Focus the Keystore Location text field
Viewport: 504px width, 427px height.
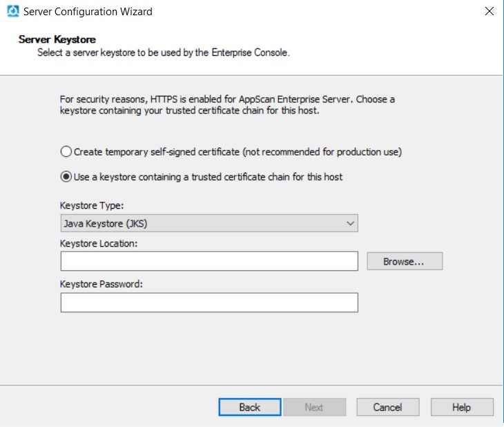click(x=209, y=261)
